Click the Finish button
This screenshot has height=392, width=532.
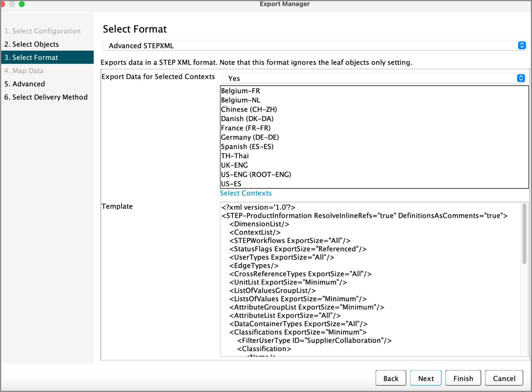(x=463, y=378)
